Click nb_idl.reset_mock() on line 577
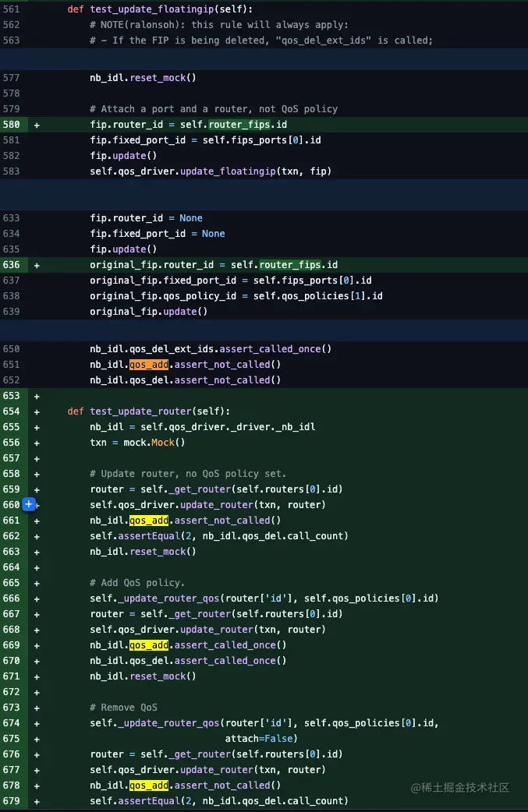528x812 pixels. tap(143, 78)
